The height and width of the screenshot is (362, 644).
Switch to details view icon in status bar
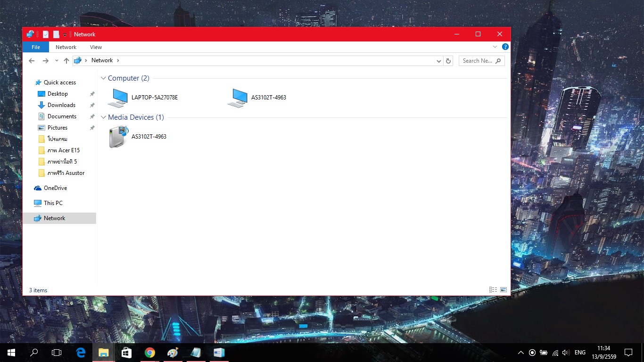click(x=493, y=290)
